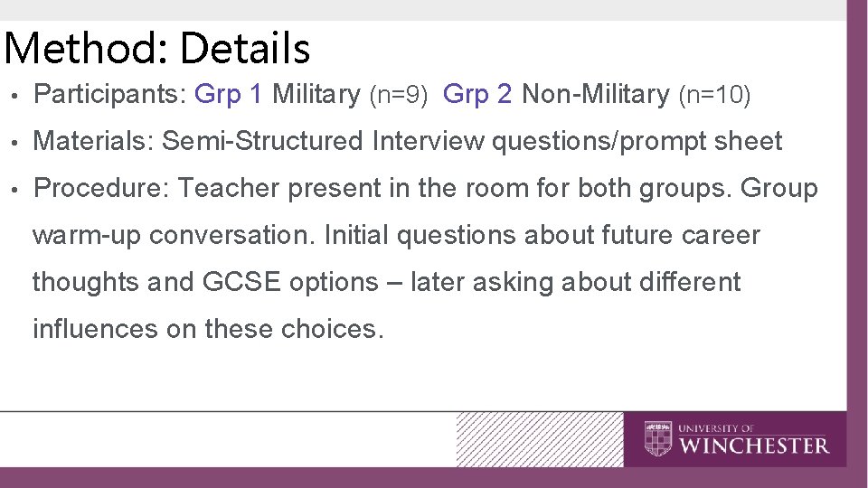Click the "warm-up conversation" phrase
This screenshot has width=868, height=488.
[174, 235]
